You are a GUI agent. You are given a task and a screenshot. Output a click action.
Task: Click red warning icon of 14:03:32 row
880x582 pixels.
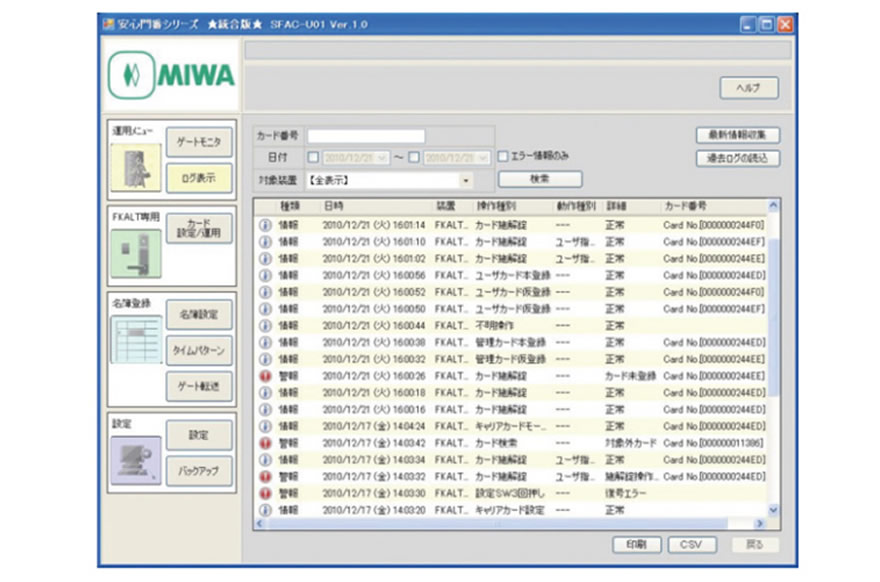coord(265,476)
